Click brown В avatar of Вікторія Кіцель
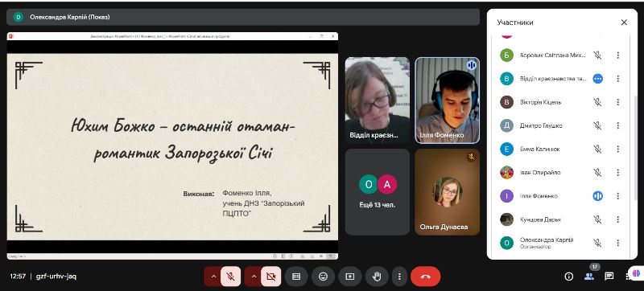Viewport: 644px width, 291px height. point(507,102)
